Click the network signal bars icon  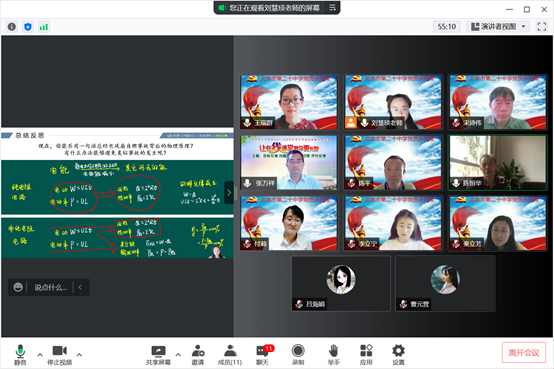44,27
